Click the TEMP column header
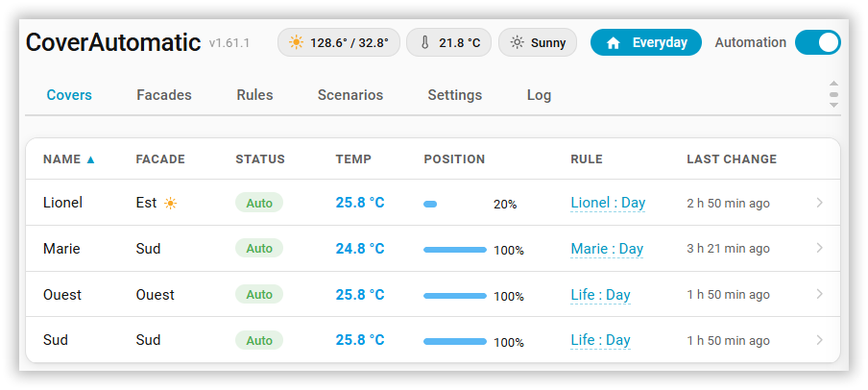Screen dimensions: 868x390 [x=353, y=159]
